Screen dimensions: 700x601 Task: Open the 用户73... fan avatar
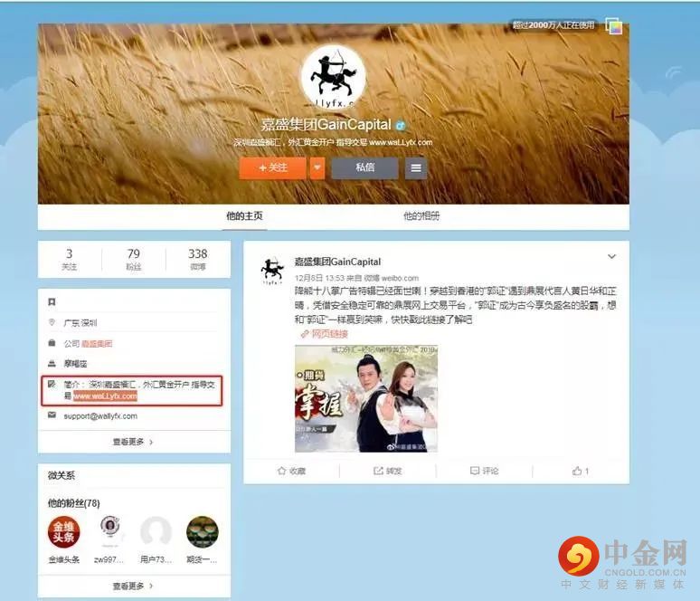pos(156,532)
